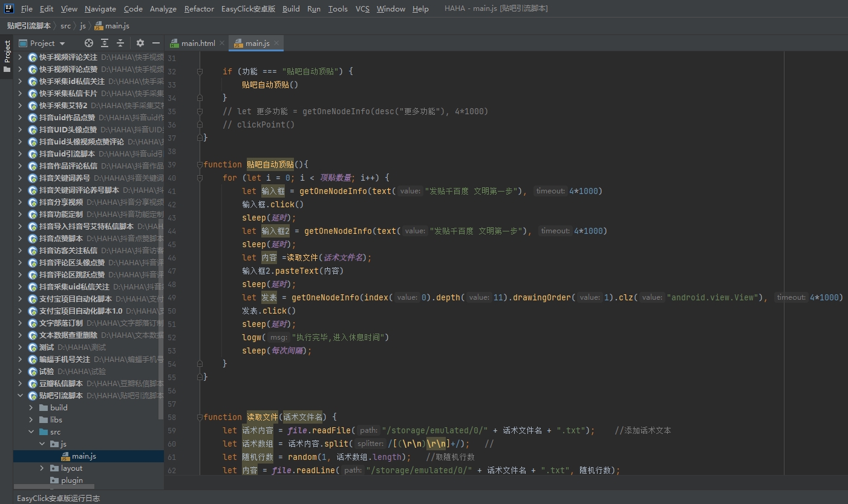
Task: Expand the 支付宝项目自动化脚本1.0 project node
Action: 20,311
